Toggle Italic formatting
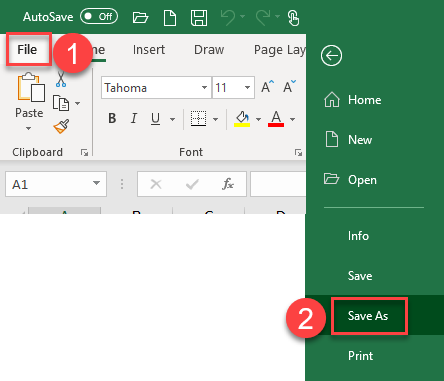 coord(134,118)
